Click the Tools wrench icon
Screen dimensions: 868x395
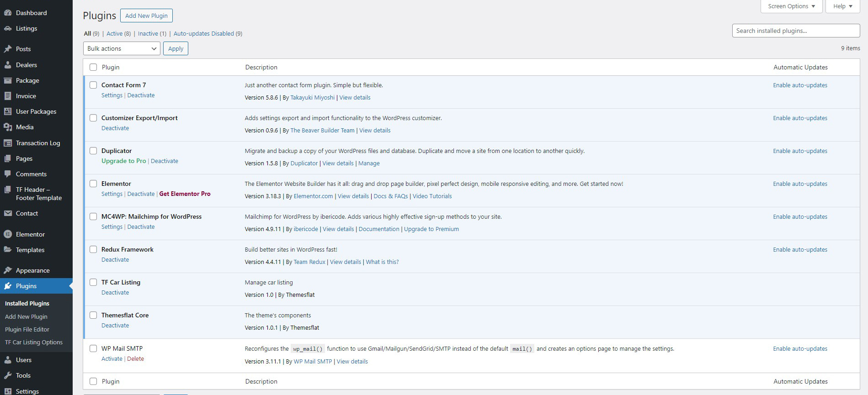point(8,375)
